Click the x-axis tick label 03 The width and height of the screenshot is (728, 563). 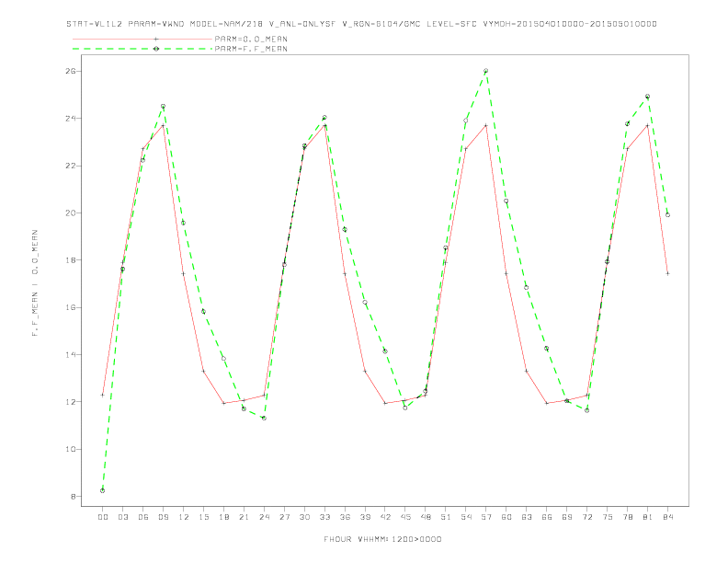pos(122,517)
